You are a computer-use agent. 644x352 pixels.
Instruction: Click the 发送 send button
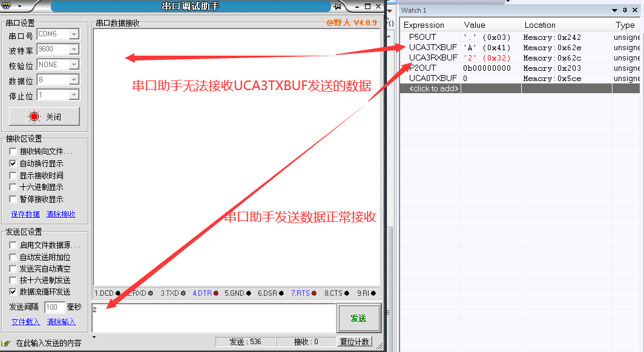(358, 318)
